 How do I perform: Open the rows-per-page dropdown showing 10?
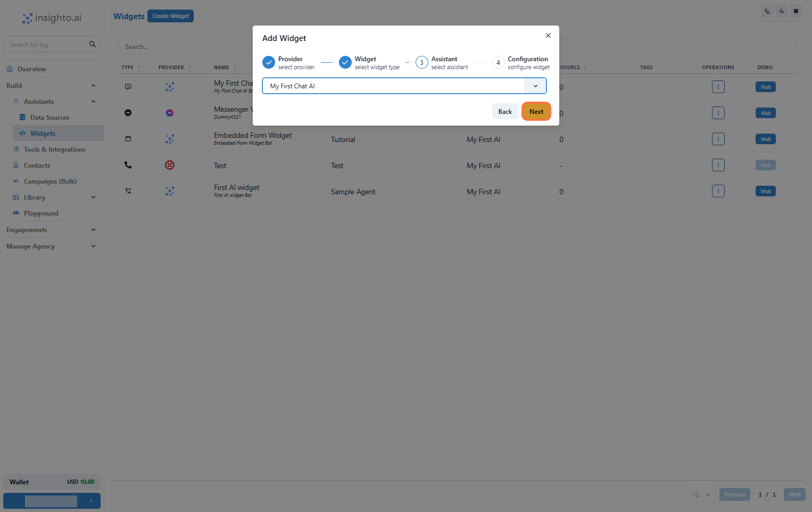coord(700,494)
